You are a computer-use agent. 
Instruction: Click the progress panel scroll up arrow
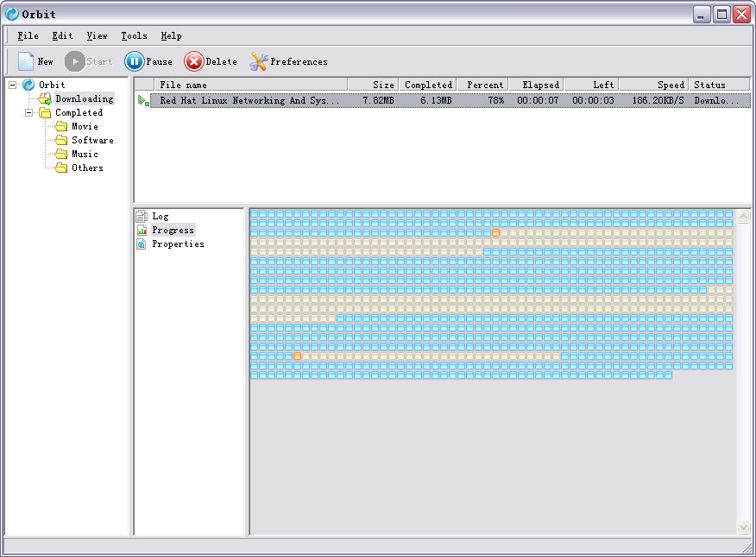pyautogui.click(x=743, y=216)
